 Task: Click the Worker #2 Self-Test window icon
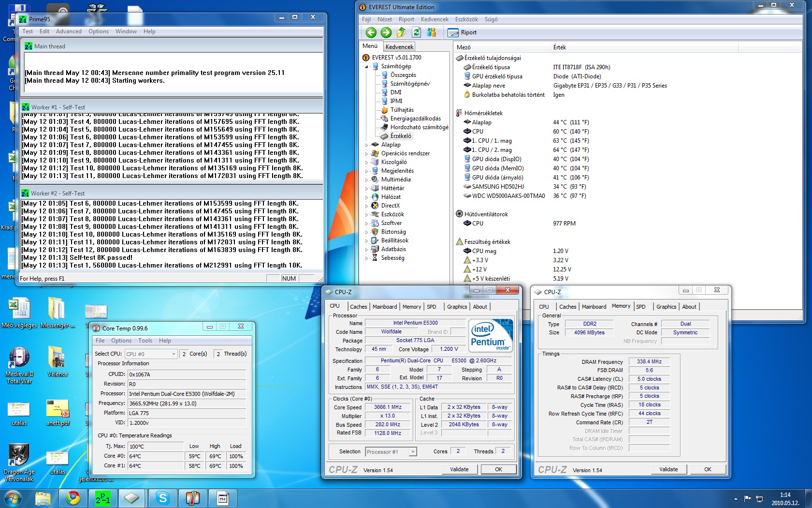coord(25,193)
